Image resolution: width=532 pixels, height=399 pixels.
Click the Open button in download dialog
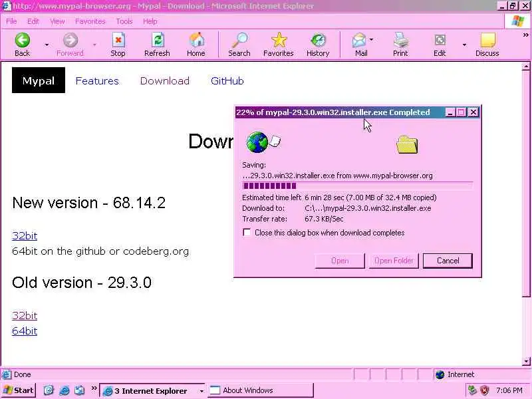pos(340,261)
